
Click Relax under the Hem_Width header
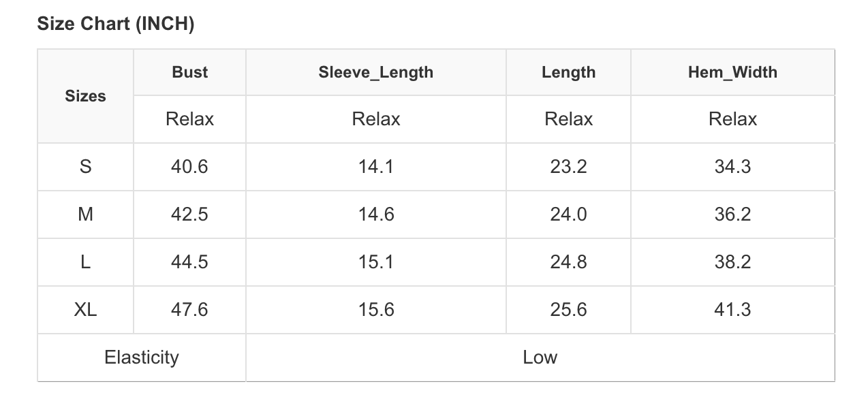tap(732, 119)
